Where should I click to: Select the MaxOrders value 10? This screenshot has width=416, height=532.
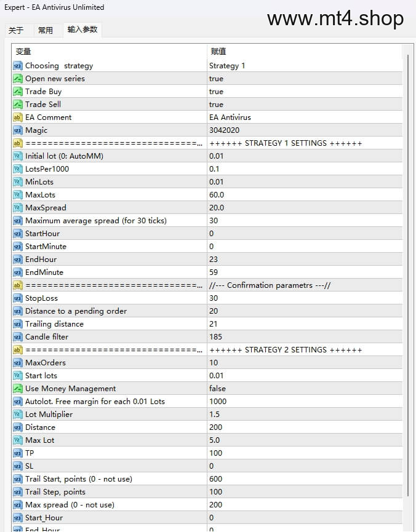pos(214,363)
